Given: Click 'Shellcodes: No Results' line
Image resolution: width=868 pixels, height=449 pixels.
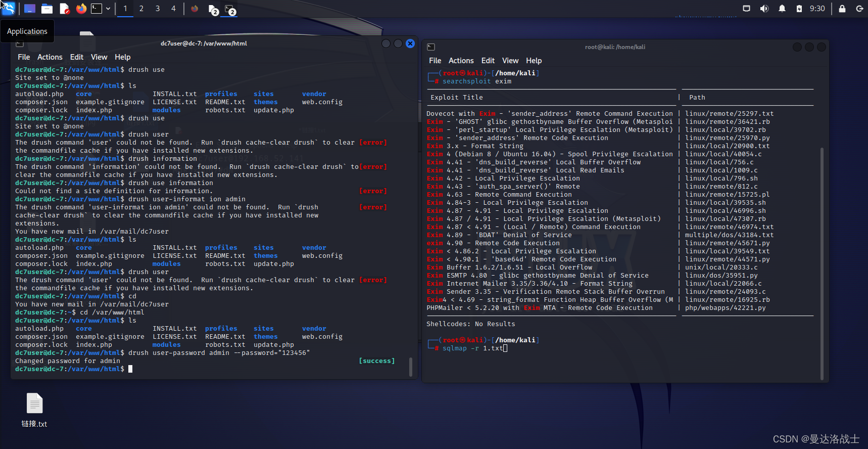Looking at the screenshot, I should 471,324.
